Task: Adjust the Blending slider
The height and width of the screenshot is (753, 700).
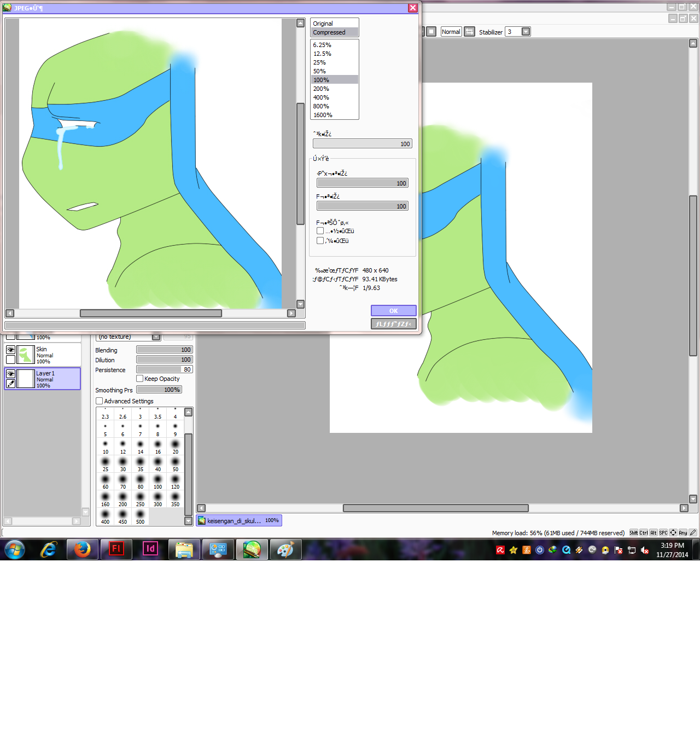Action: coord(164,350)
